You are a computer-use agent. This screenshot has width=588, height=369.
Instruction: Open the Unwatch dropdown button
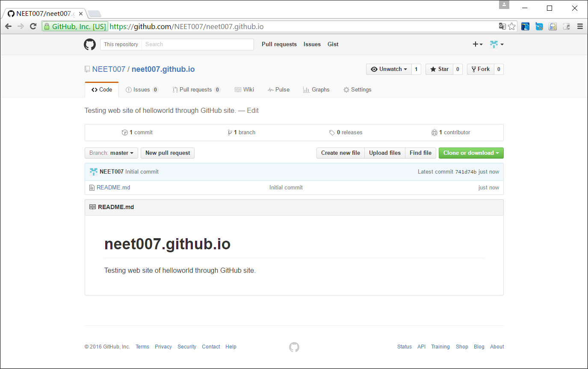point(389,69)
